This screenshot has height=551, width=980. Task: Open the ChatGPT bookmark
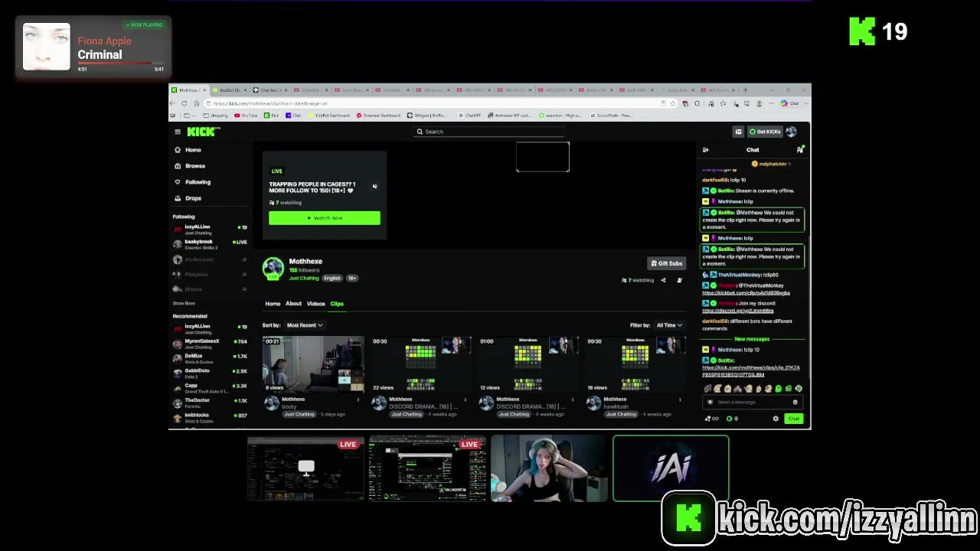coord(470,116)
